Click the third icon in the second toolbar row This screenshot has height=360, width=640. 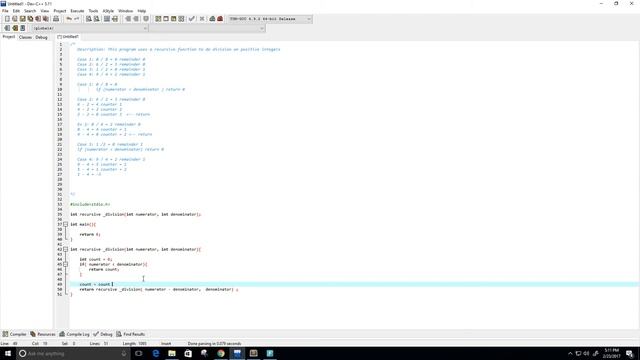pos(23,28)
